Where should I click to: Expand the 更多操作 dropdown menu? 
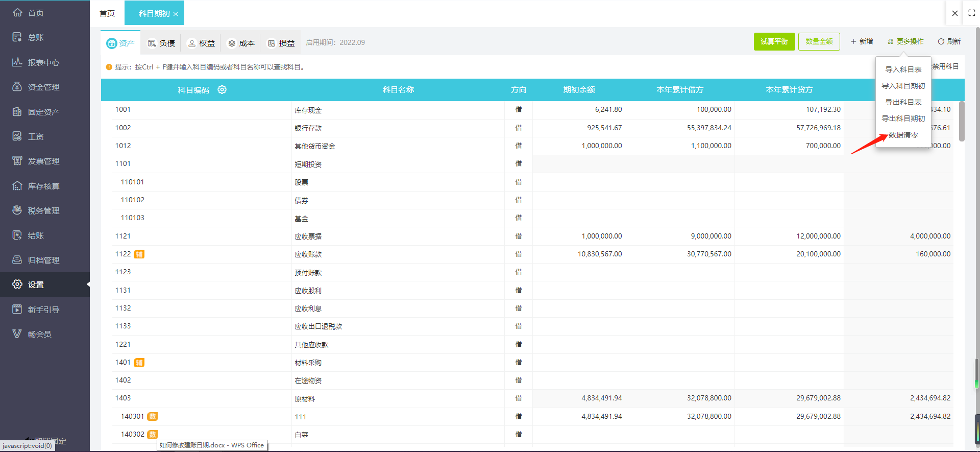coord(905,42)
